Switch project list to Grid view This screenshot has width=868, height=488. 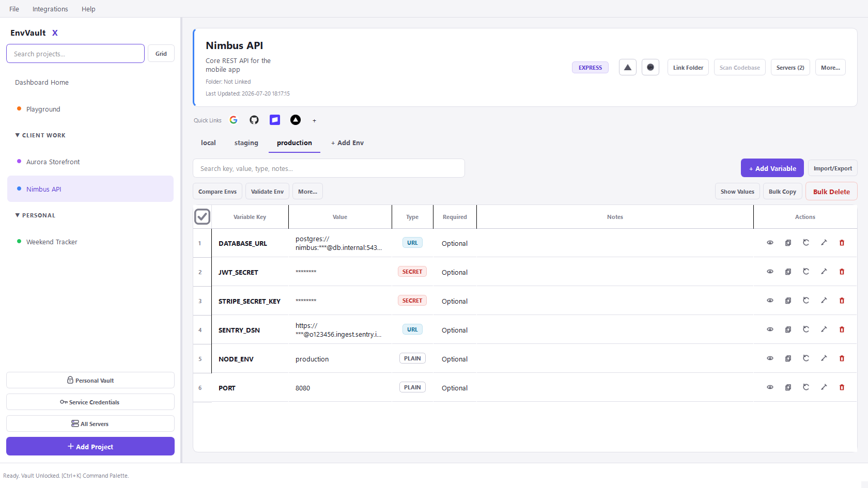coord(161,54)
